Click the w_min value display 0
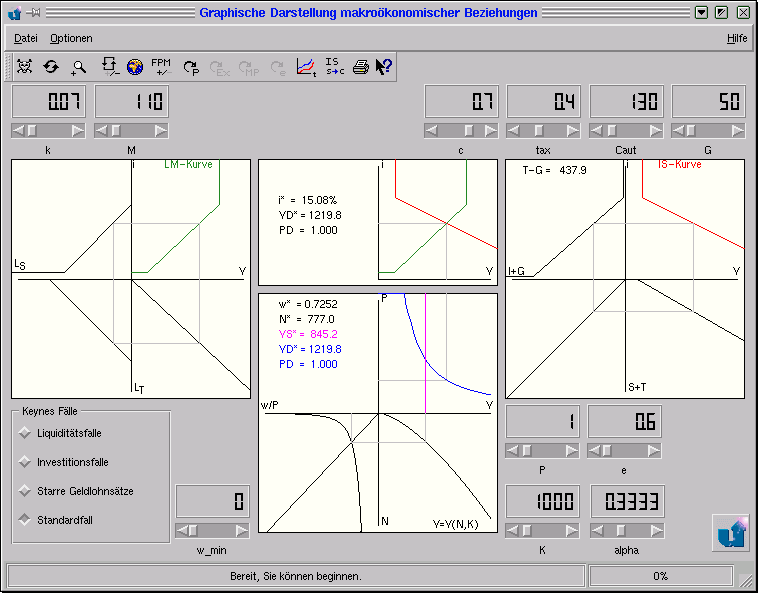 (x=213, y=501)
